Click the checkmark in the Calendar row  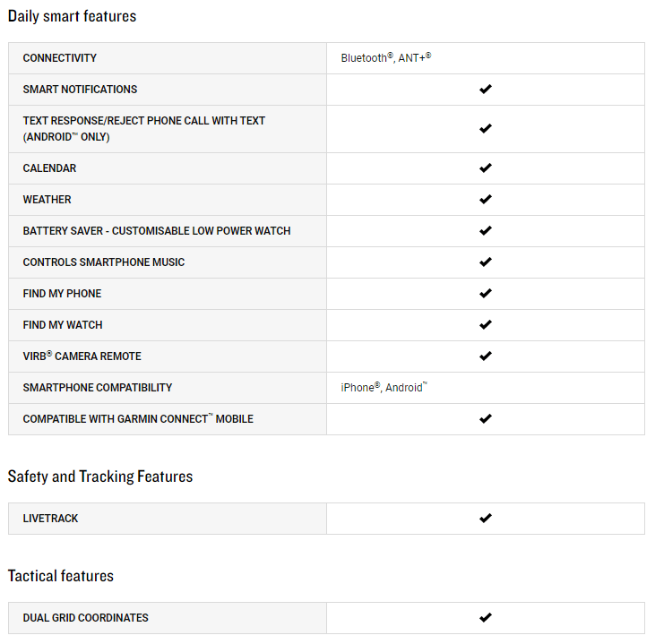point(486,168)
